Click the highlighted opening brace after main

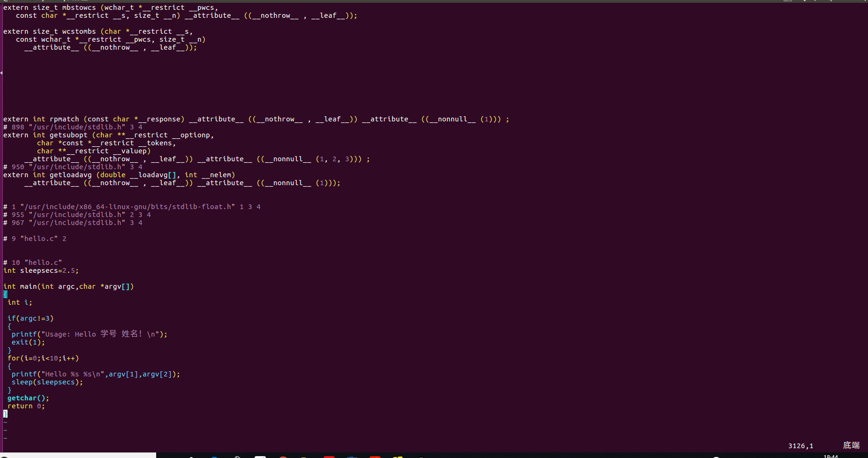coord(5,294)
